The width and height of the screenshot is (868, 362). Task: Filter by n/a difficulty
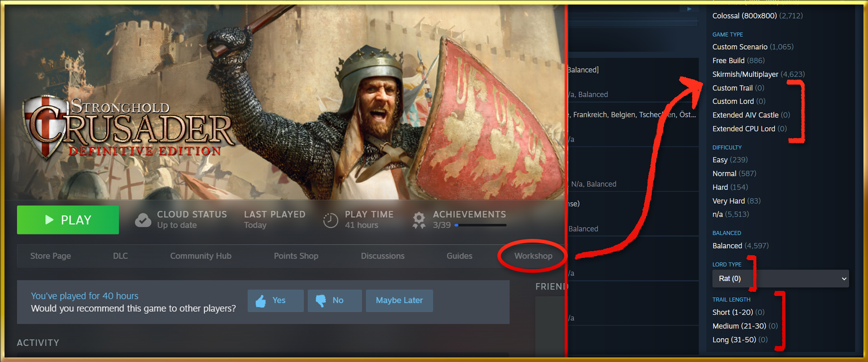pyautogui.click(x=731, y=214)
